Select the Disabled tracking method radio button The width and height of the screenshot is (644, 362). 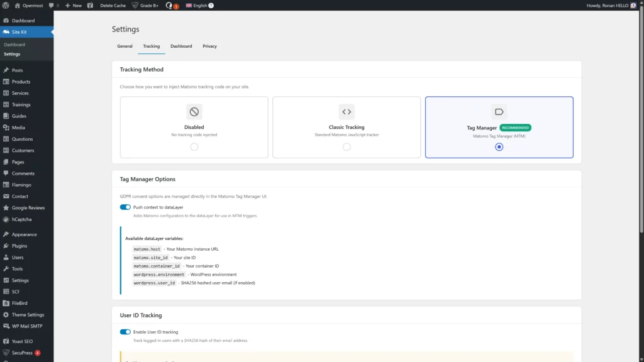tap(194, 146)
